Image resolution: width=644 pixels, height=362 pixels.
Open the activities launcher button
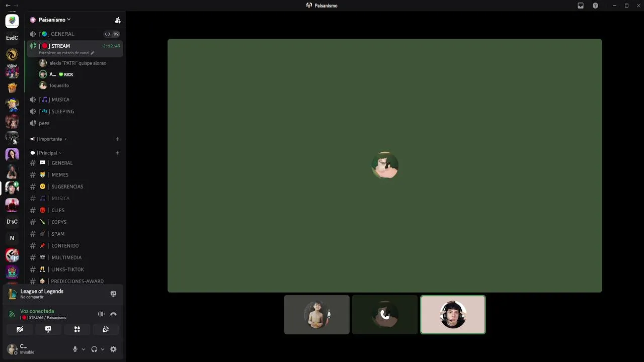77,329
